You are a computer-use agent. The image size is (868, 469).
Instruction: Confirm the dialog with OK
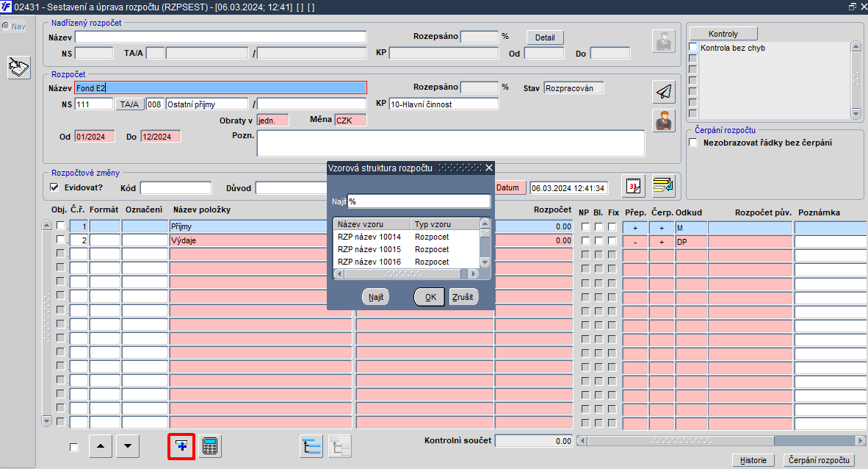[430, 297]
